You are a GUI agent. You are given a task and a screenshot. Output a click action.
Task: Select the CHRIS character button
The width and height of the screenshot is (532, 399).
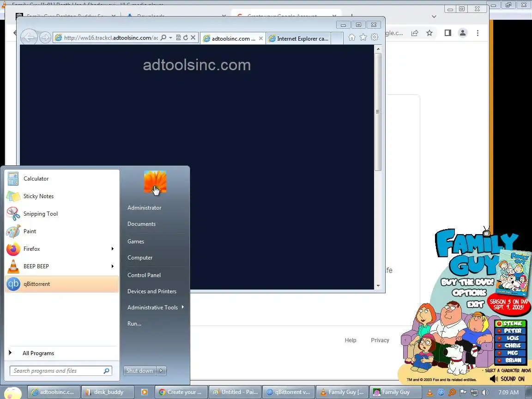(x=510, y=346)
